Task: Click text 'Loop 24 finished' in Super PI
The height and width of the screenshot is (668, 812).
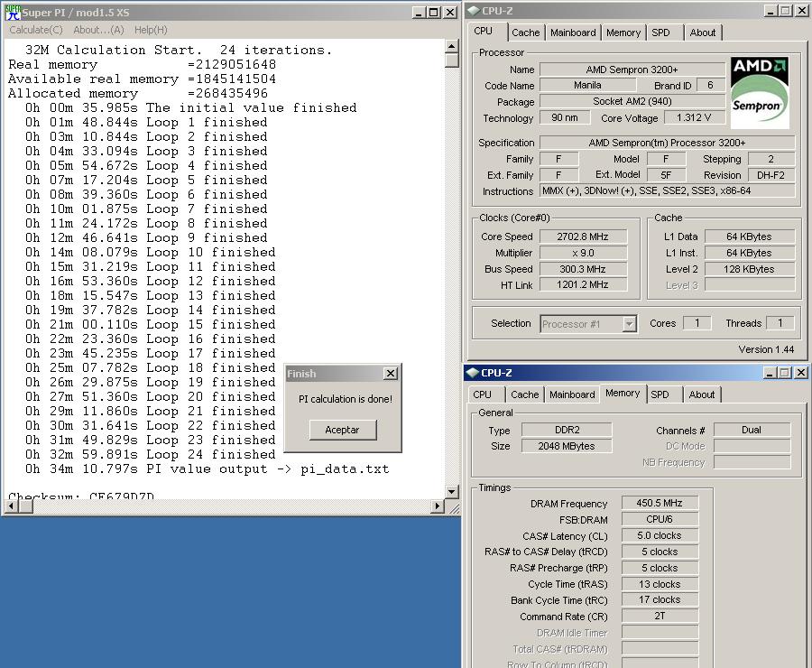Action: point(211,454)
